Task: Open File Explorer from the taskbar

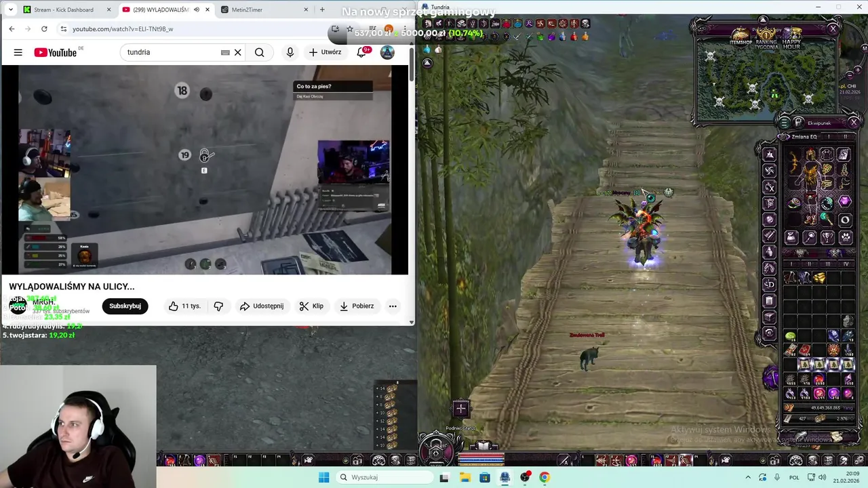Action: (465, 477)
